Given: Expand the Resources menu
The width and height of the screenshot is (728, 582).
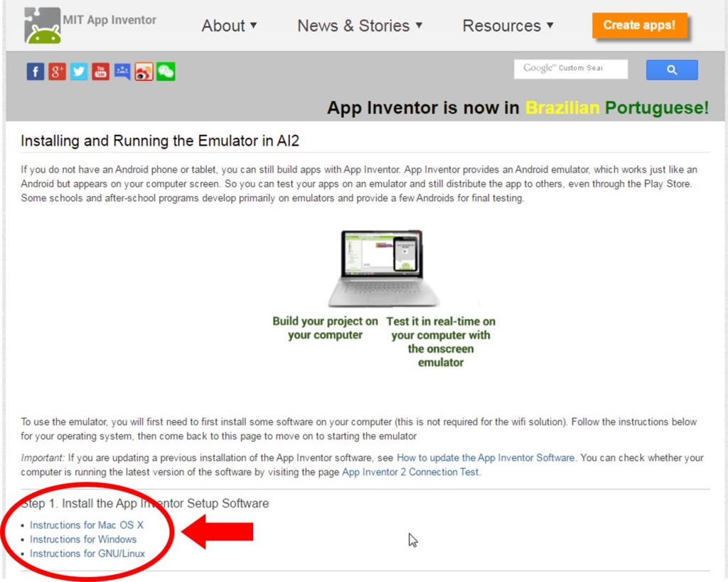Looking at the screenshot, I should coord(508,26).
